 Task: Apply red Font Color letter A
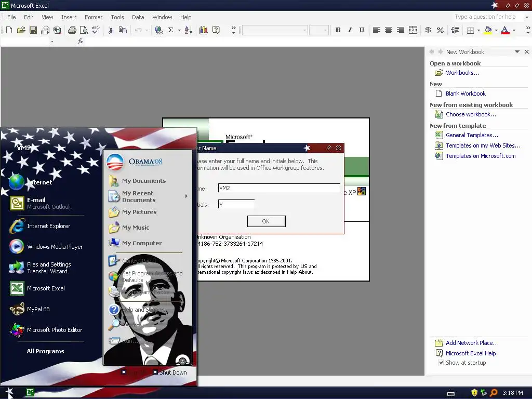(505, 30)
